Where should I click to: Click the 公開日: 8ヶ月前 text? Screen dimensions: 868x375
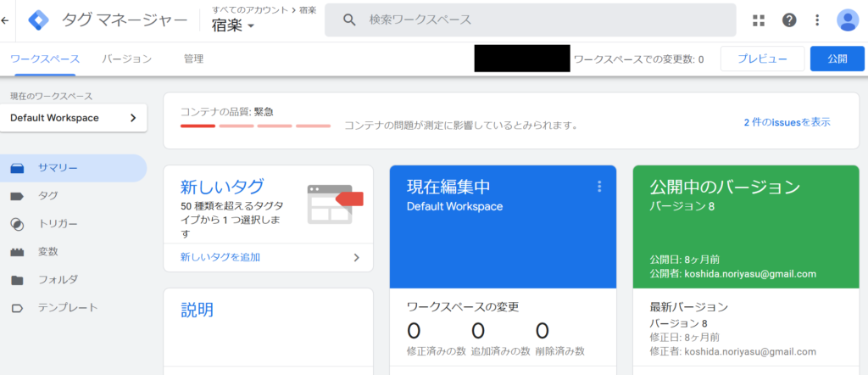[x=684, y=260]
